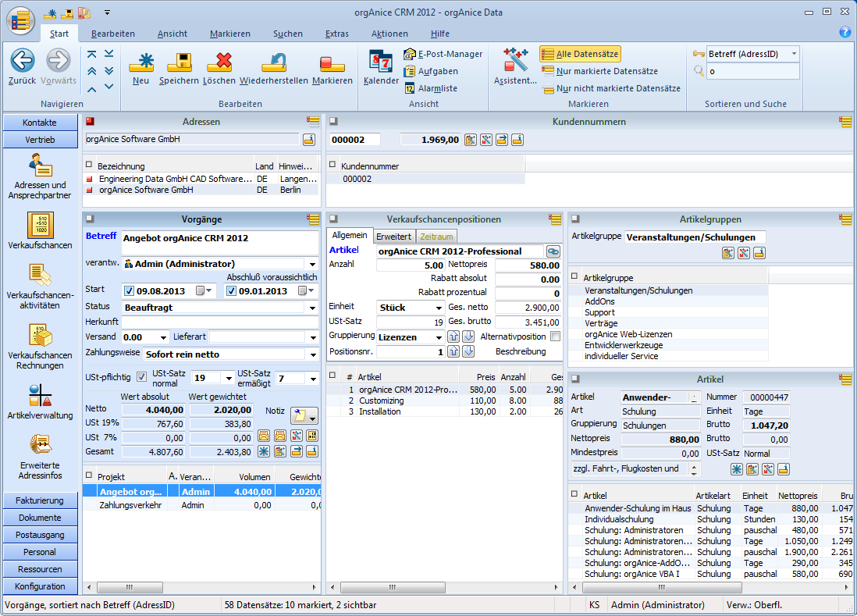Open the Kalender
857x616 pixels.
pyautogui.click(x=381, y=69)
